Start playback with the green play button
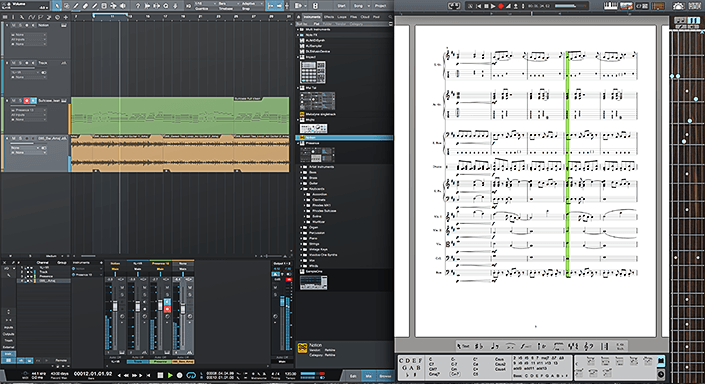The height and width of the screenshot is (384, 705). [x=170, y=375]
